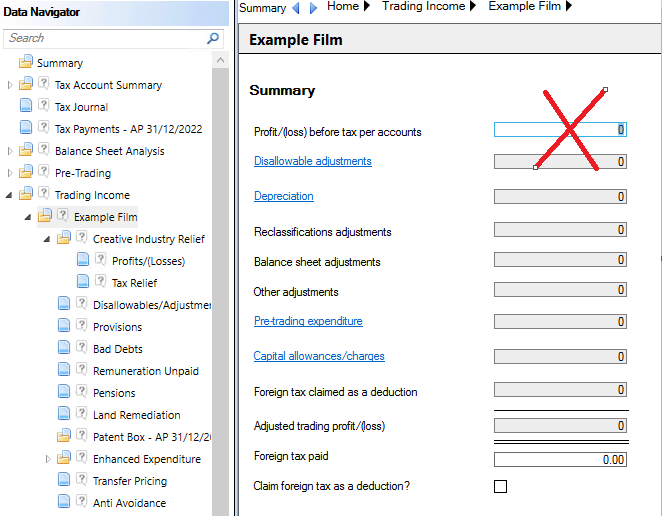Select Summary in the breadcrumb bar
This screenshot has height=516, width=662.
(263, 8)
